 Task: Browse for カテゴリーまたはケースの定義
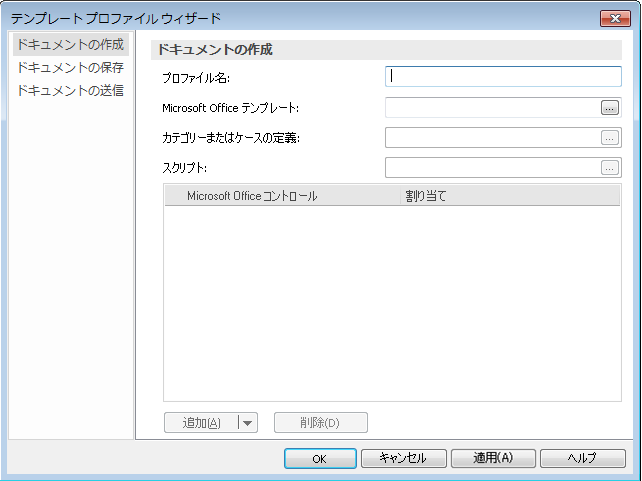coord(610,138)
